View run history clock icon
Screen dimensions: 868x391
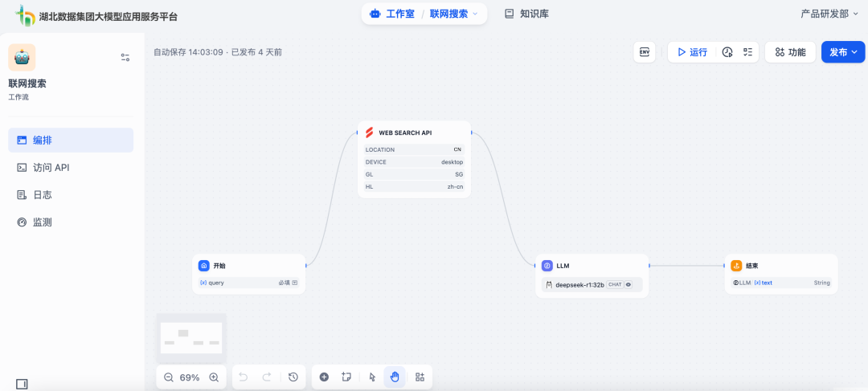[727, 52]
